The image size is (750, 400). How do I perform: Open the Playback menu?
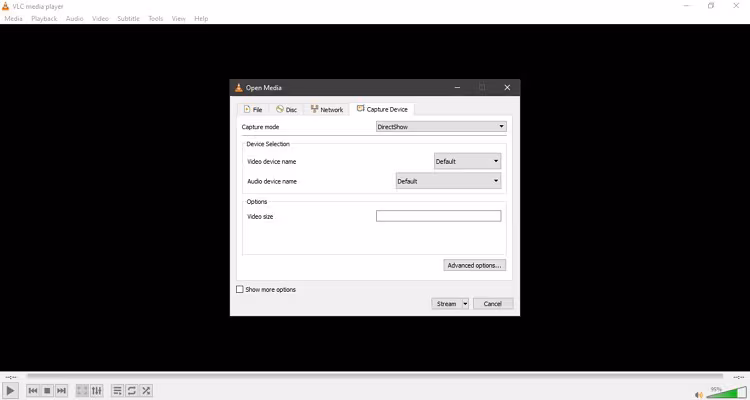click(x=44, y=19)
